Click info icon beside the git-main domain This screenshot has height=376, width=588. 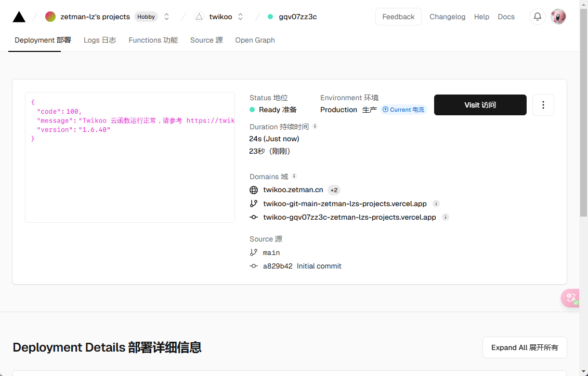click(x=436, y=204)
